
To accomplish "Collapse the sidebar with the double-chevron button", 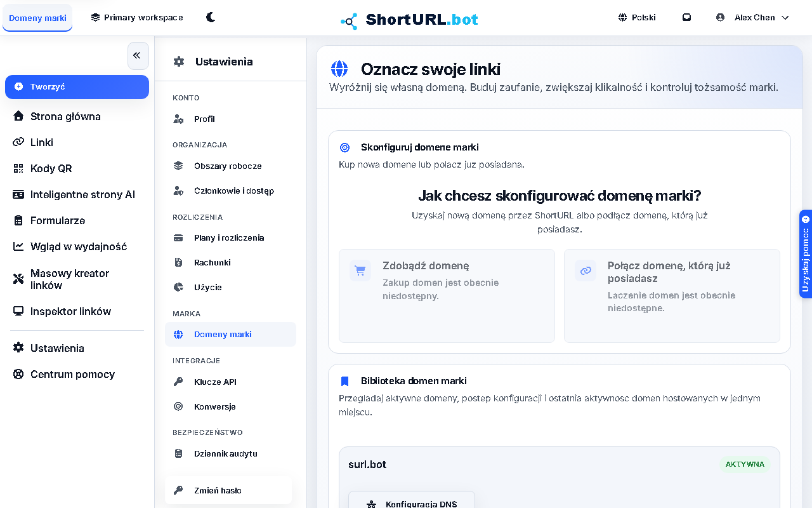I will (x=138, y=56).
